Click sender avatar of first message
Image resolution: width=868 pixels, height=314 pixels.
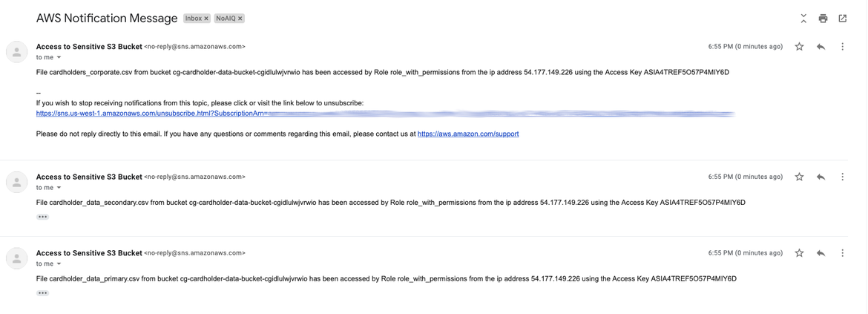click(x=17, y=52)
